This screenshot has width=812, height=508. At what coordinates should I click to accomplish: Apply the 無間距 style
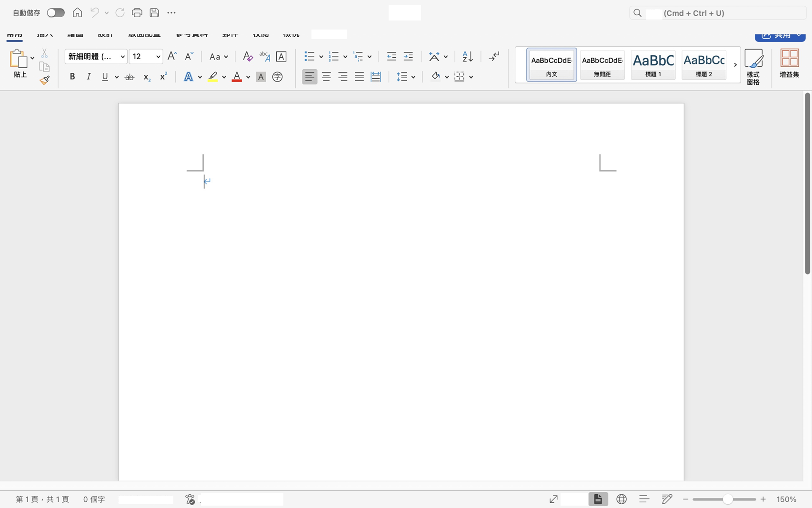(602, 65)
